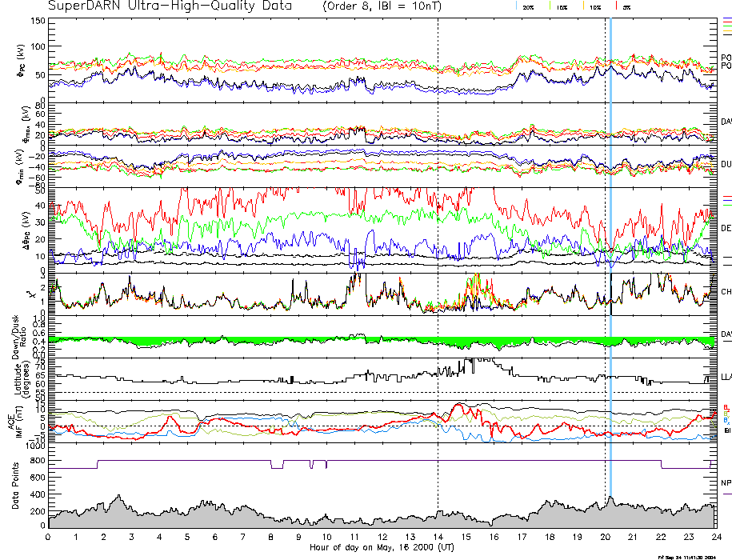The image size is (732, 560).
Task: Click the timestamp text at bottom right
Action: (x=693, y=556)
